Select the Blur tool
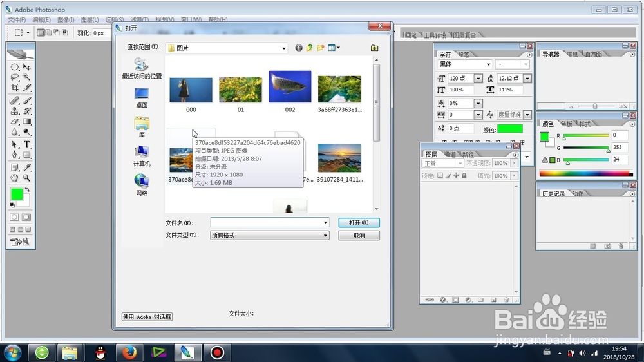Image resolution: width=644 pixels, height=362 pixels. coord(14,132)
